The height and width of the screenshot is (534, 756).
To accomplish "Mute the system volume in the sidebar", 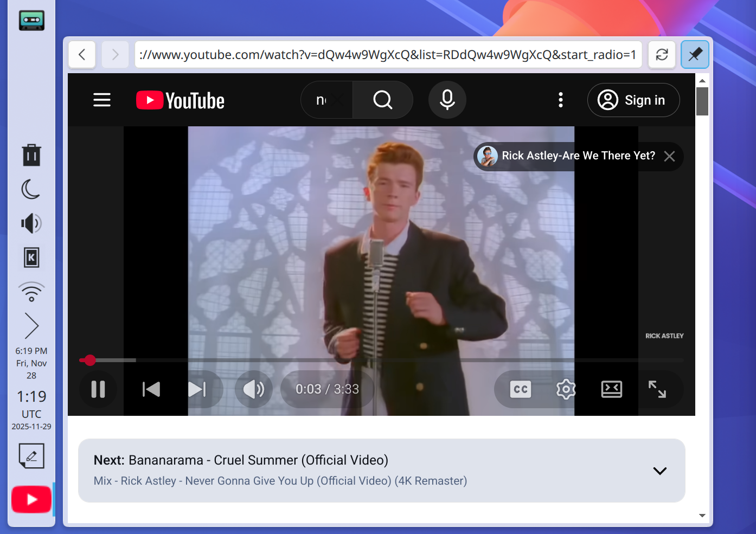I will pyautogui.click(x=31, y=223).
